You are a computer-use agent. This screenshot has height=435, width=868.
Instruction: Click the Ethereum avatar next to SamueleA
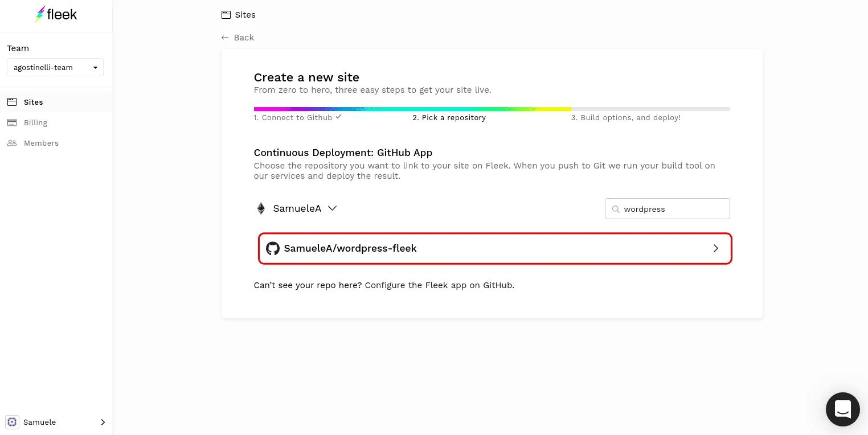(x=261, y=208)
